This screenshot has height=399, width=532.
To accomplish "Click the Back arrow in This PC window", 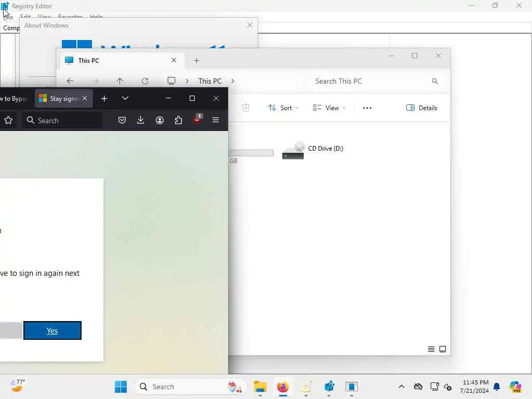I will point(70,81).
